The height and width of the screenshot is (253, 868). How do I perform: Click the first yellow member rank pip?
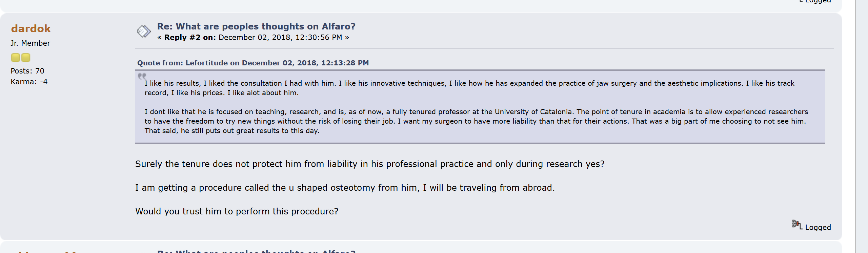(x=16, y=58)
